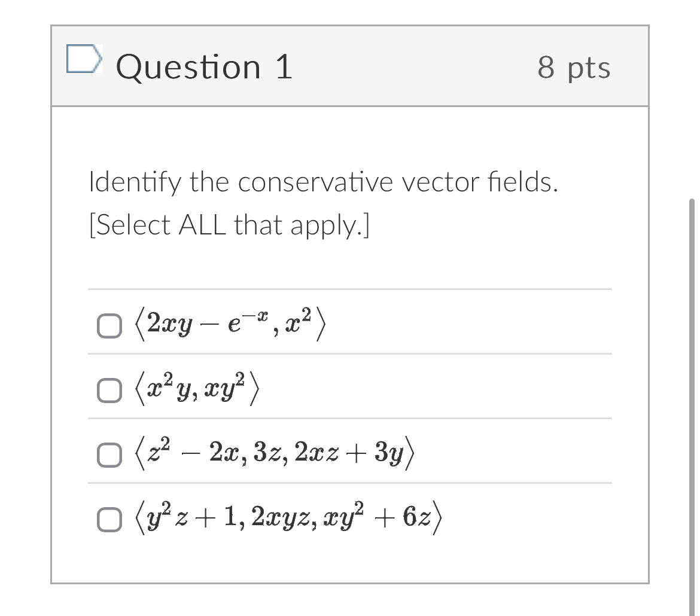
Task: Toggle the second answer choice selection
Action: coord(108,391)
